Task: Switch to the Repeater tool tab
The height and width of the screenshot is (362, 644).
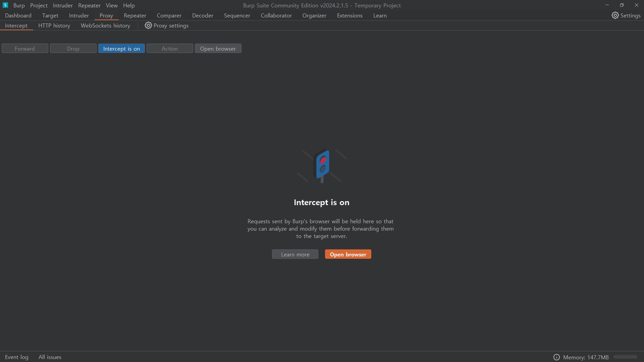Action: click(135, 15)
